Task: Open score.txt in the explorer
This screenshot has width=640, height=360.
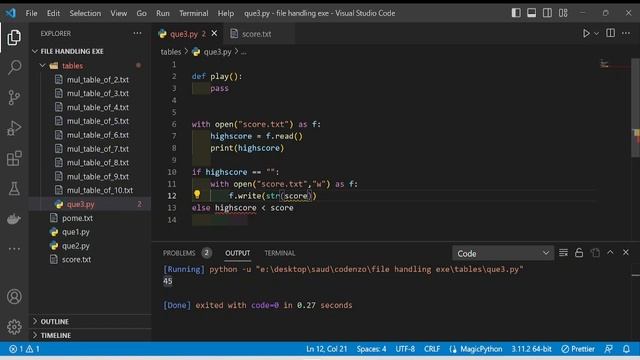Action: [x=76, y=260]
